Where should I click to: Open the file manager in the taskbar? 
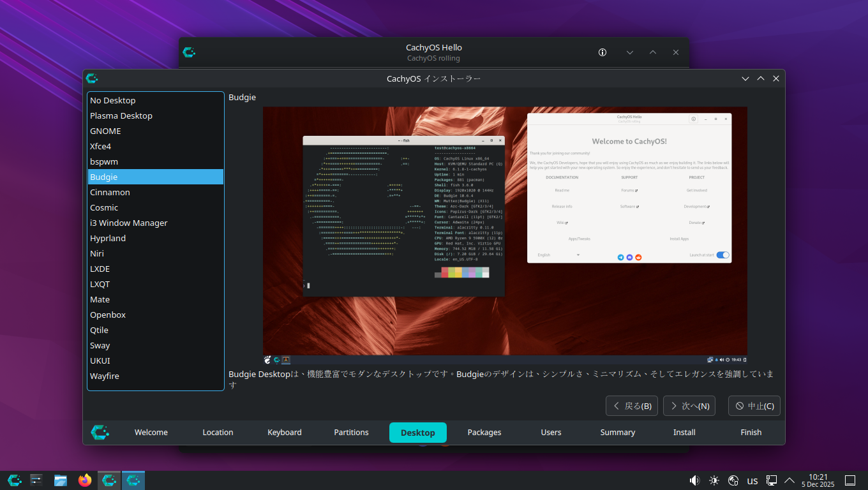(61, 480)
